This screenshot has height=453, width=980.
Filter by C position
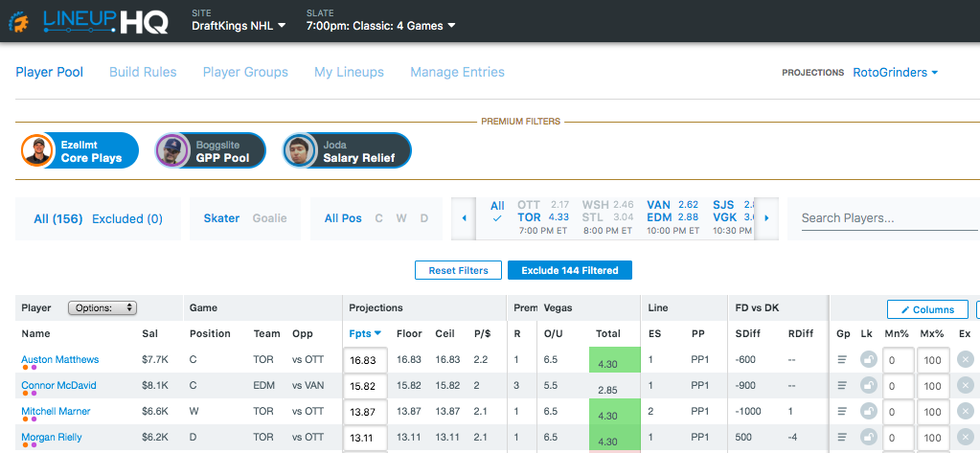click(378, 218)
